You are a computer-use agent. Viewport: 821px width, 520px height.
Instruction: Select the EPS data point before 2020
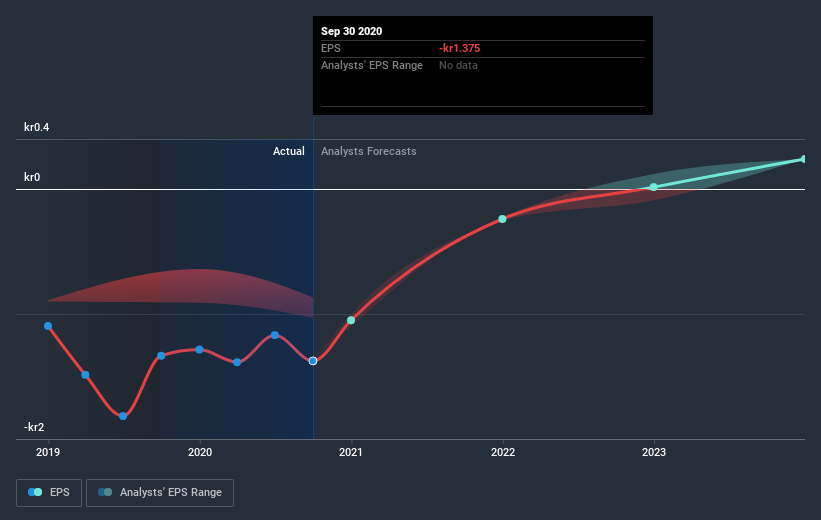pyautogui.click(x=161, y=356)
